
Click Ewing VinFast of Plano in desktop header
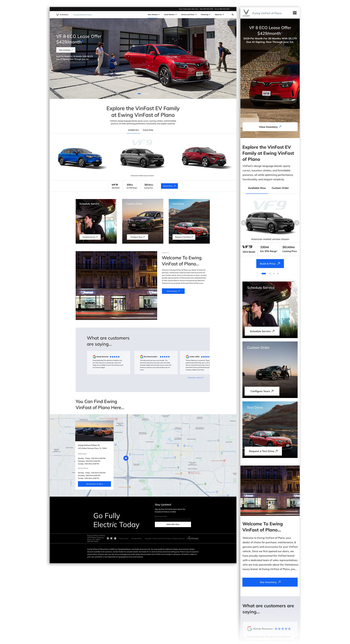82,15
